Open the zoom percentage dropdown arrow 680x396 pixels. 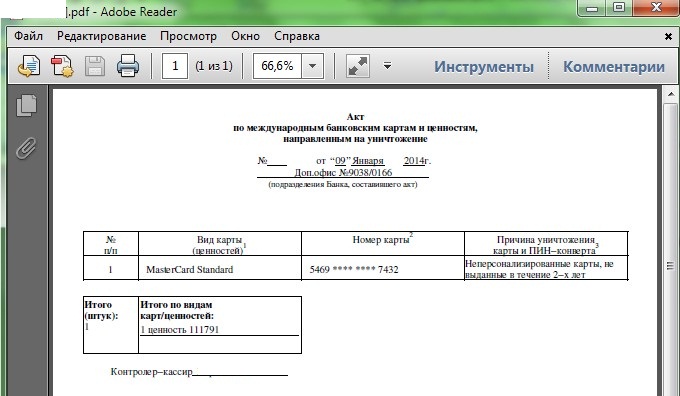click(x=312, y=66)
